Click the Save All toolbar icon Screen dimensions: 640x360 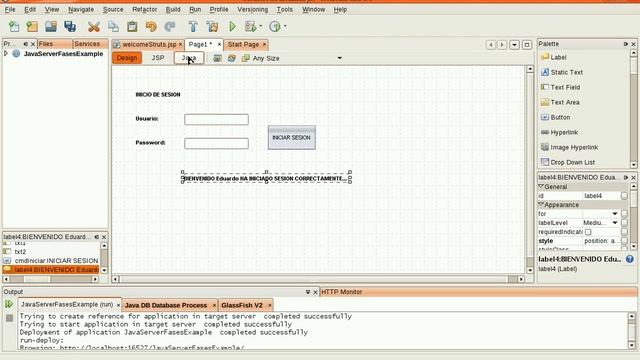tap(70, 27)
